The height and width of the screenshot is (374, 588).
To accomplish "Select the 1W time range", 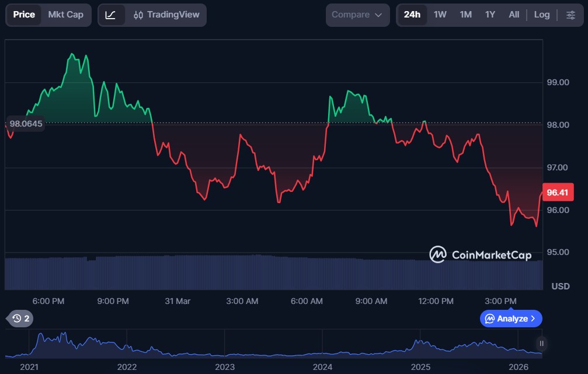I will 440,15.
